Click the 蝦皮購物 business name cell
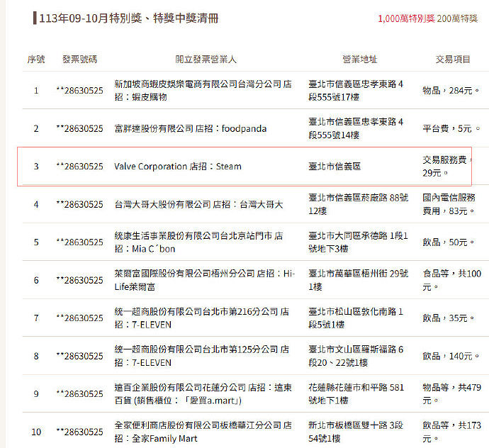489x448 pixels. point(203,91)
